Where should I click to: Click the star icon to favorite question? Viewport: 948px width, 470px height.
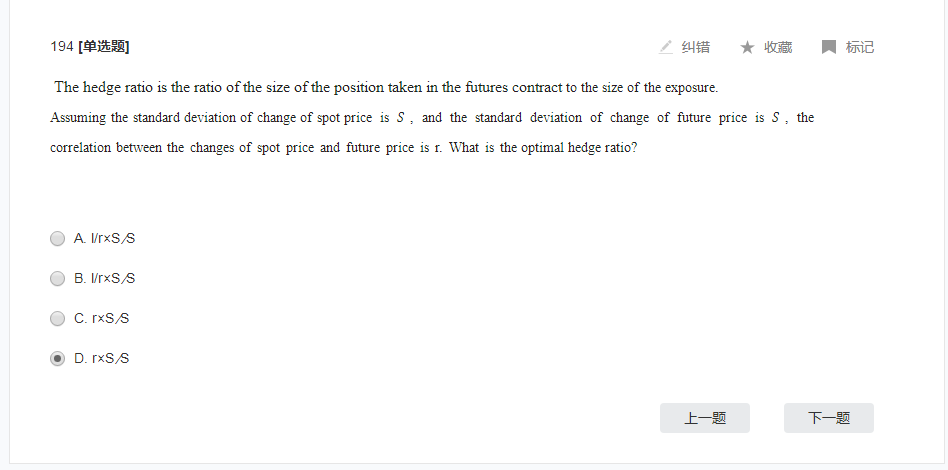747,47
